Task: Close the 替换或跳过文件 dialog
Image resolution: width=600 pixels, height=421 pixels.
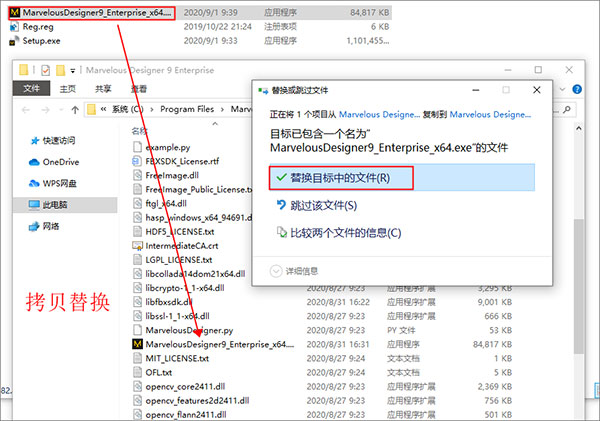Action: 537,90
